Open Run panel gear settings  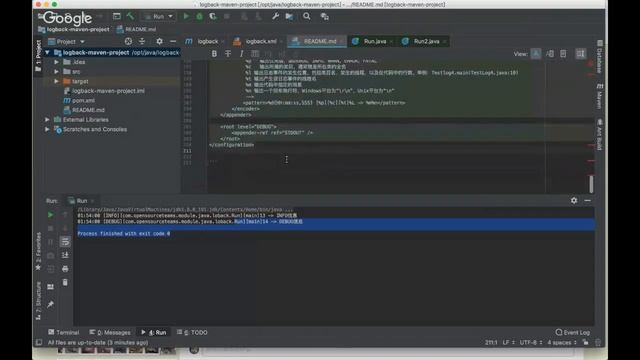574,201
